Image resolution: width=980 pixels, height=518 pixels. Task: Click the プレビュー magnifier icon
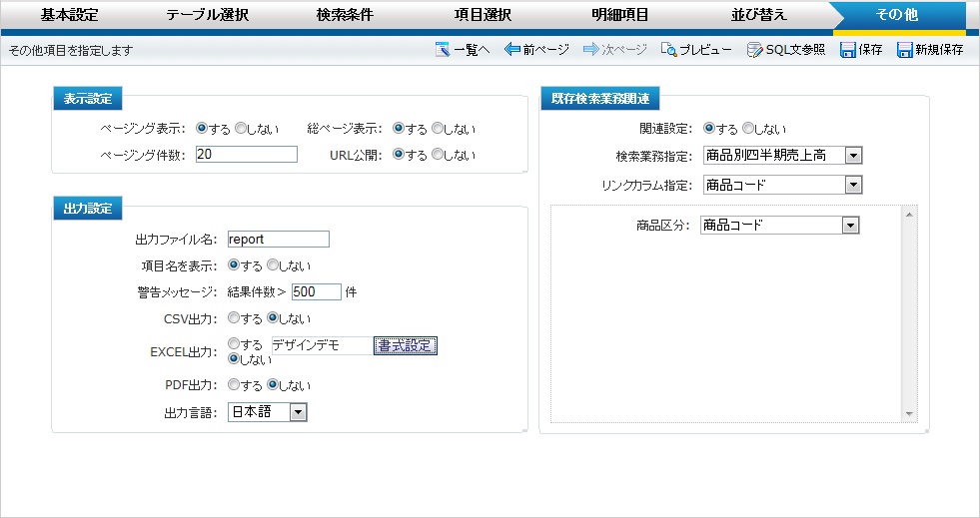pos(668,49)
